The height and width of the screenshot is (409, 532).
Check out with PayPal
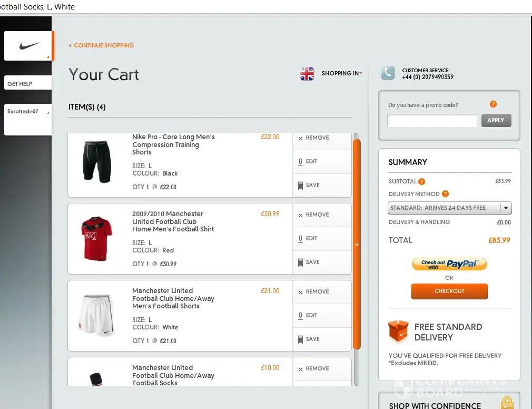click(x=449, y=264)
